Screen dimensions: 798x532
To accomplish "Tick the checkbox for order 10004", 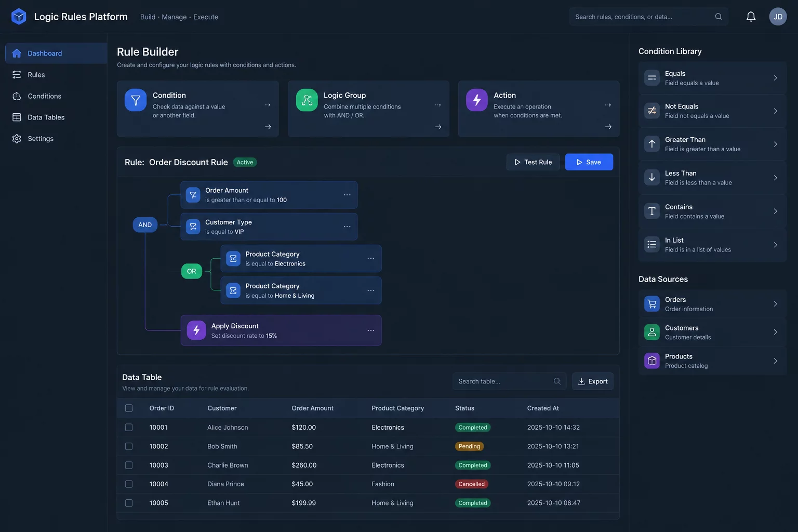I will [x=129, y=484].
